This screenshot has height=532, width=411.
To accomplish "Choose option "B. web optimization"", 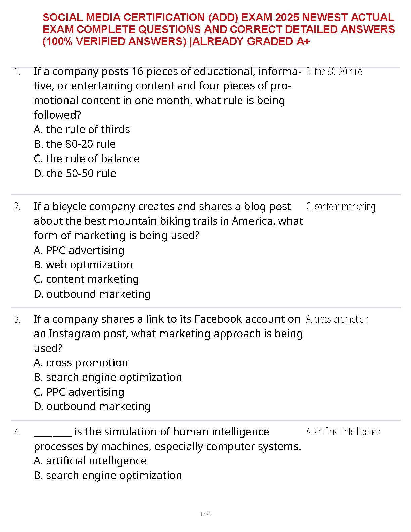I will (83, 265).
